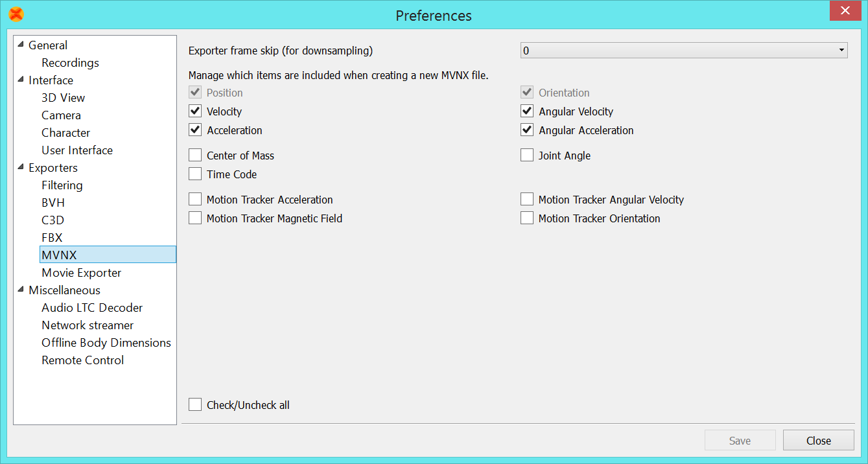Tick the Time Code checkbox
Screen dimensions: 868x464
195,174
